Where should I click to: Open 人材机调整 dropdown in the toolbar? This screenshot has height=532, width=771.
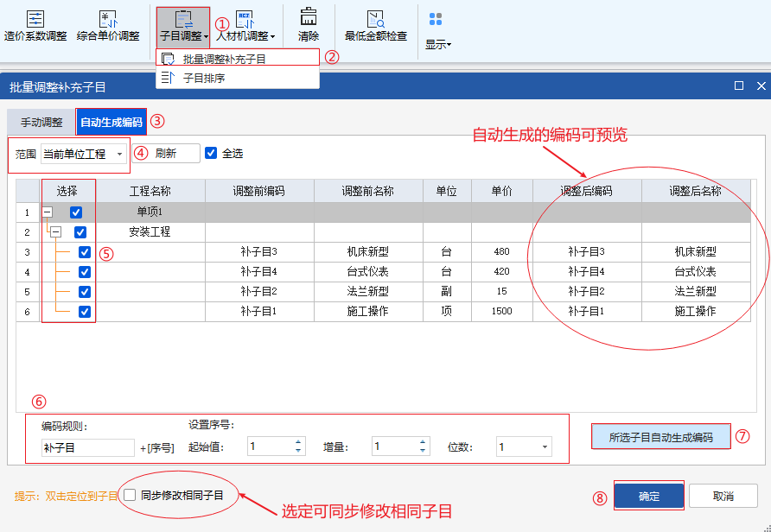tap(245, 27)
